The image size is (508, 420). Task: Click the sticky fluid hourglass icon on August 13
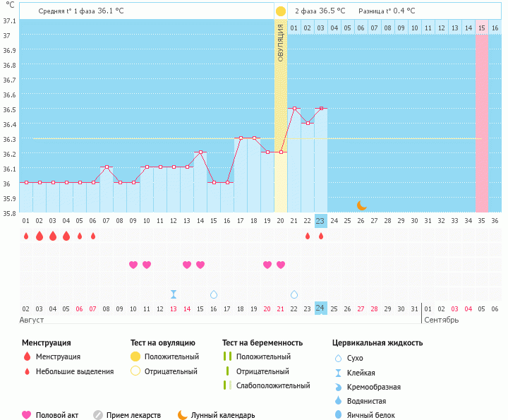click(174, 294)
